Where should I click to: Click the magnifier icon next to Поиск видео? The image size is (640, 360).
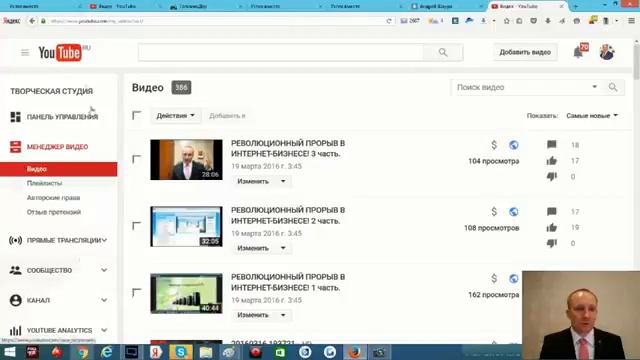[x=613, y=87]
